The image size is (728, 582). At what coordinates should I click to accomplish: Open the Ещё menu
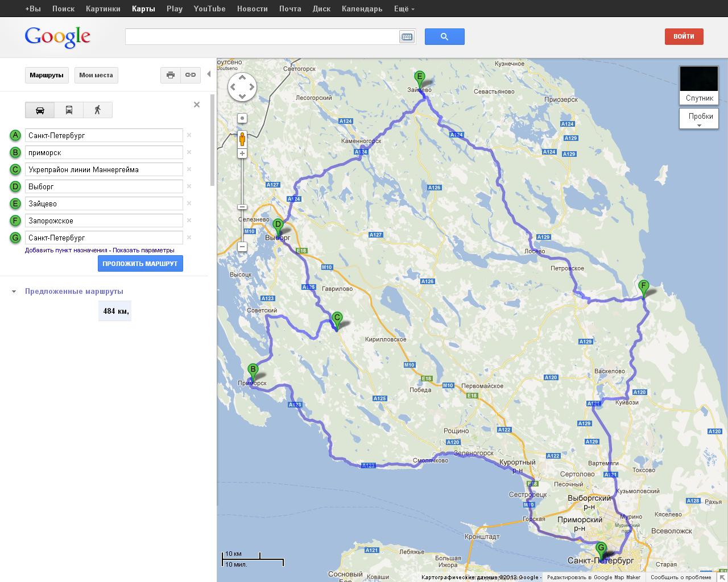click(404, 9)
